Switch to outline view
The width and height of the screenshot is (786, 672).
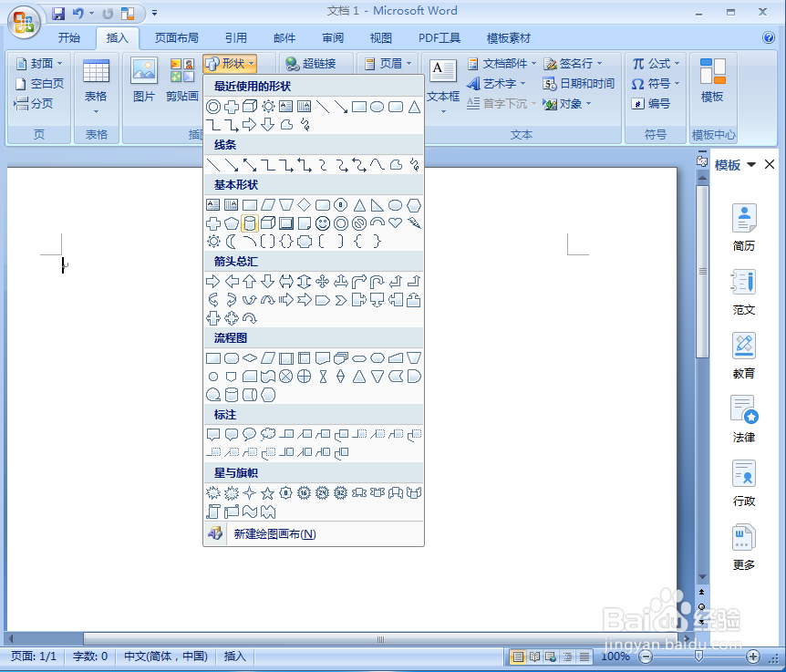tap(567, 656)
